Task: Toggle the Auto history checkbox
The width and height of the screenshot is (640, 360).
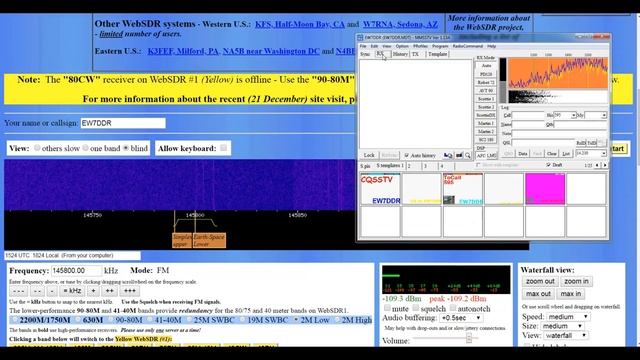Action: (x=407, y=156)
